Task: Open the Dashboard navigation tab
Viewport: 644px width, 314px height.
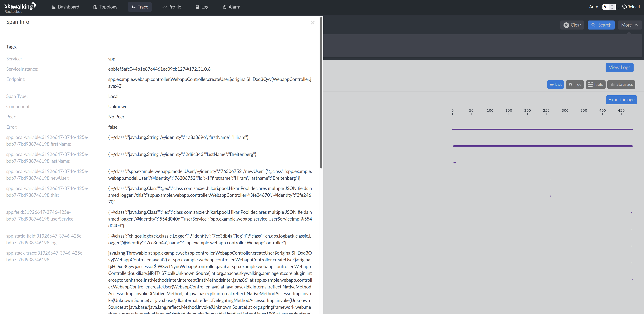Action: tap(65, 7)
